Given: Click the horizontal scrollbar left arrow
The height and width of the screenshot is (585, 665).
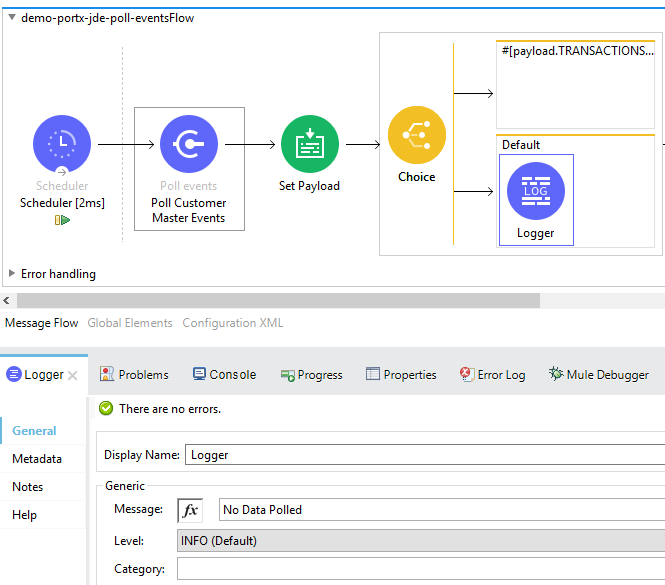Looking at the screenshot, I should coord(6,301).
